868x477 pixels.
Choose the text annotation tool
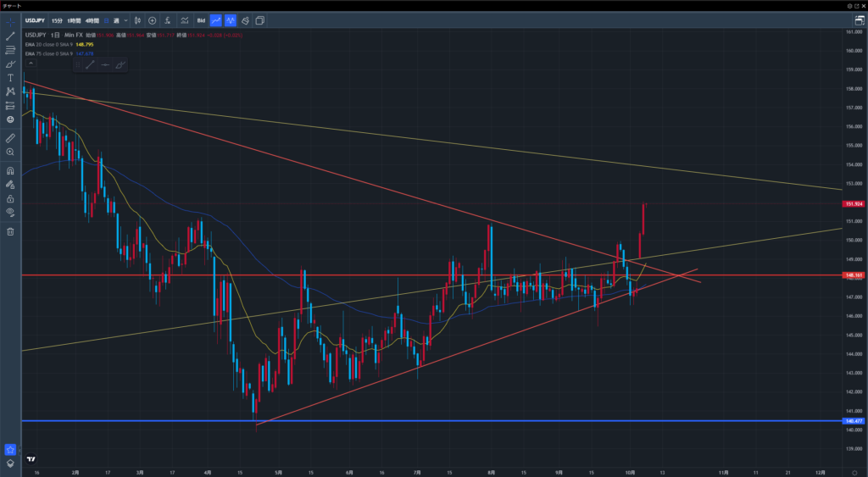[x=10, y=77]
